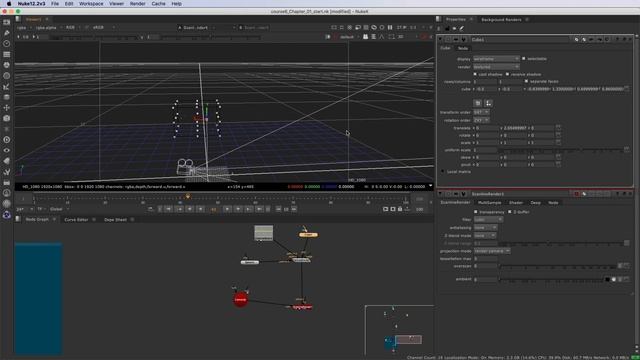640x360 pixels.
Task: Open the Z-blend mode dropdown
Action: (x=485, y=236)
